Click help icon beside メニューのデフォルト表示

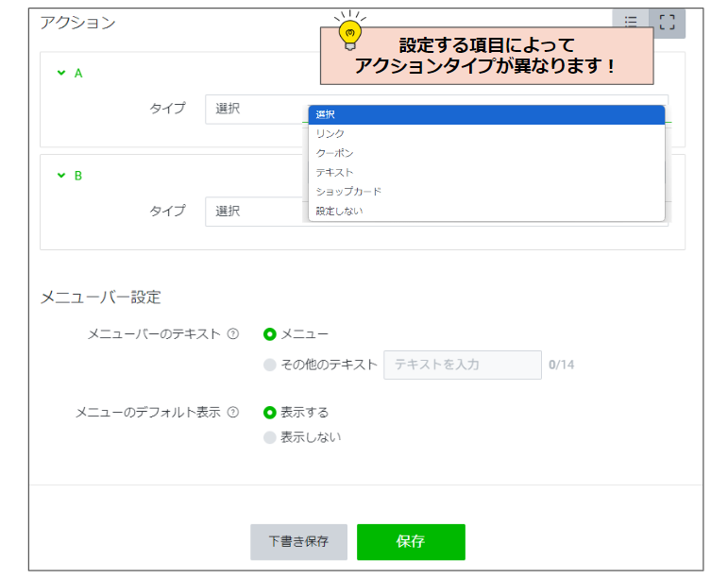click(233, 412)
